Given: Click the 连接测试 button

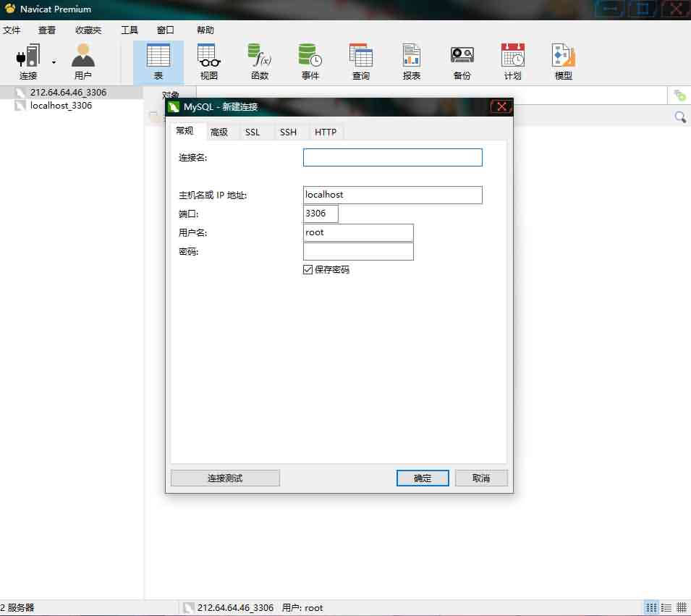Looking at the screenshot, I should click(225, 478).
